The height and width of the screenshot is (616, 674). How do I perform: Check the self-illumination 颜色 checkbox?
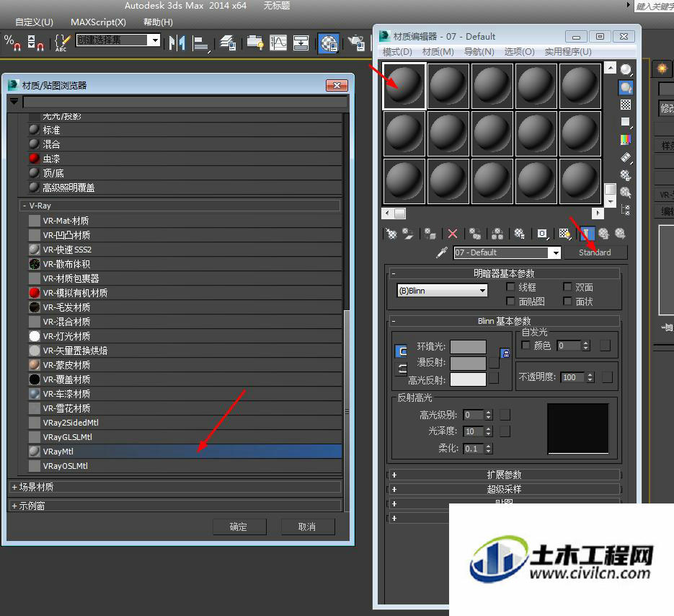pos(526,345)
